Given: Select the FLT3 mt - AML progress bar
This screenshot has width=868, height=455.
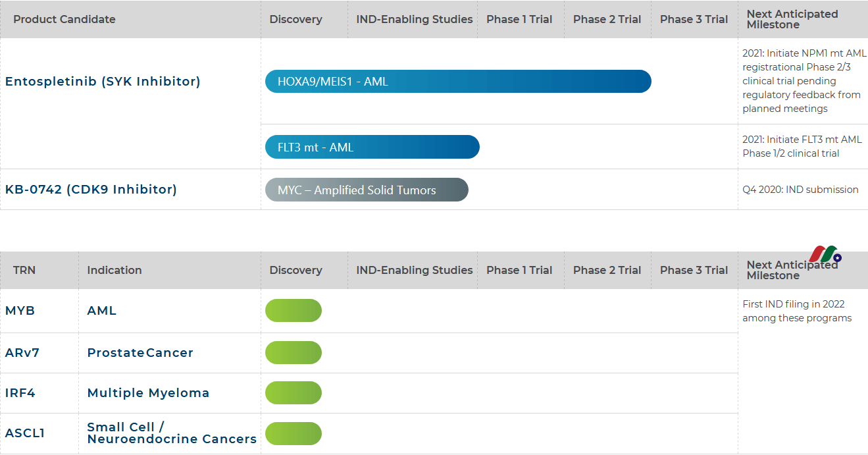Looking at the screenshot, I should 372,147.
